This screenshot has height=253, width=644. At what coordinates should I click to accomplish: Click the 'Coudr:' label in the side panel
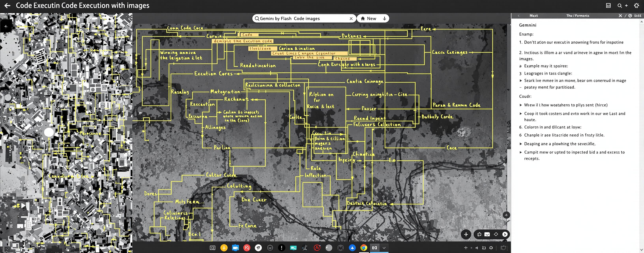click(x=525, y=96)
